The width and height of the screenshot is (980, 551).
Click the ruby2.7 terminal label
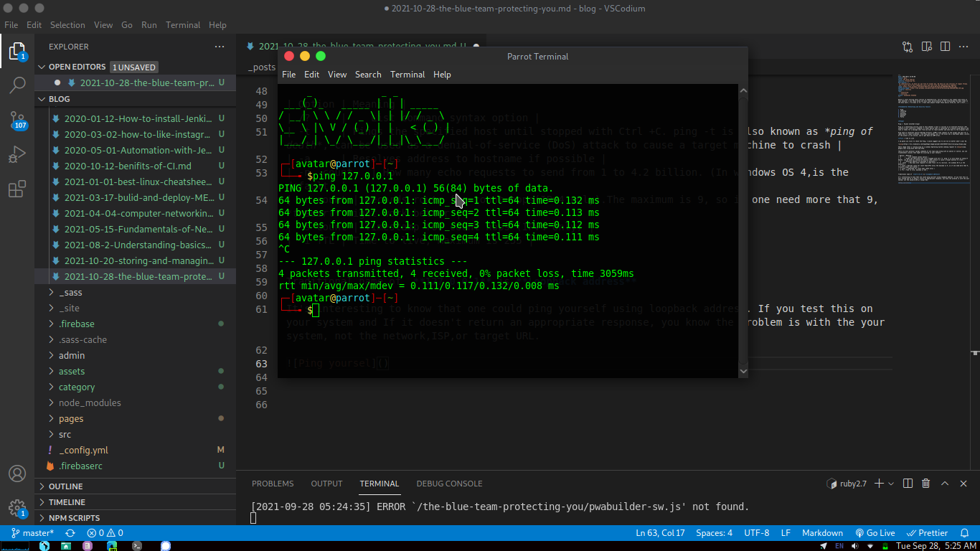coord(846,484)
